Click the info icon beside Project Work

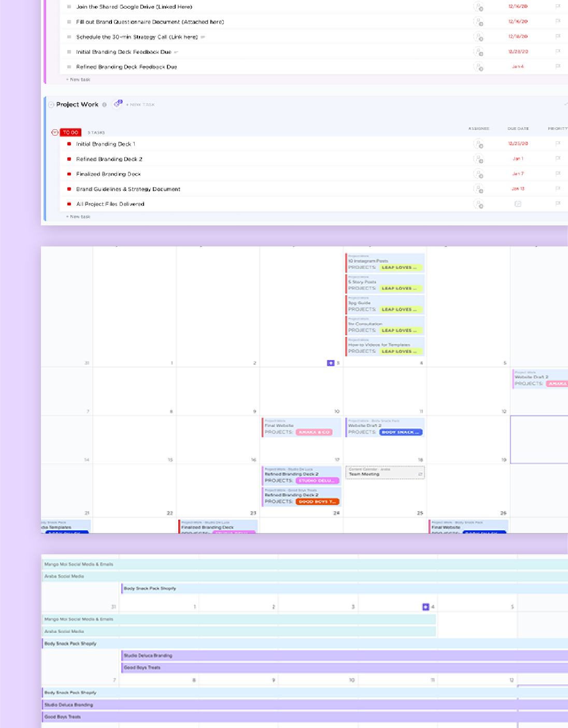coord(105,105)
